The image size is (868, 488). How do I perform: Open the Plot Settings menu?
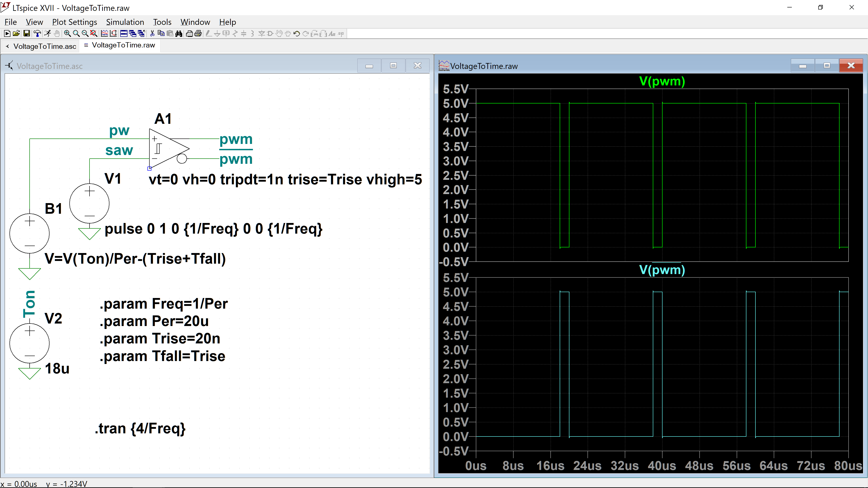[x=74, y=22]
